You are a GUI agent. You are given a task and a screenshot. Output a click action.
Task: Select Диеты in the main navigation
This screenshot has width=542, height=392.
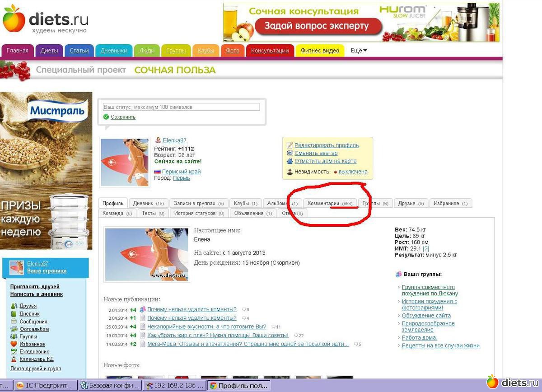click(49, 51)
